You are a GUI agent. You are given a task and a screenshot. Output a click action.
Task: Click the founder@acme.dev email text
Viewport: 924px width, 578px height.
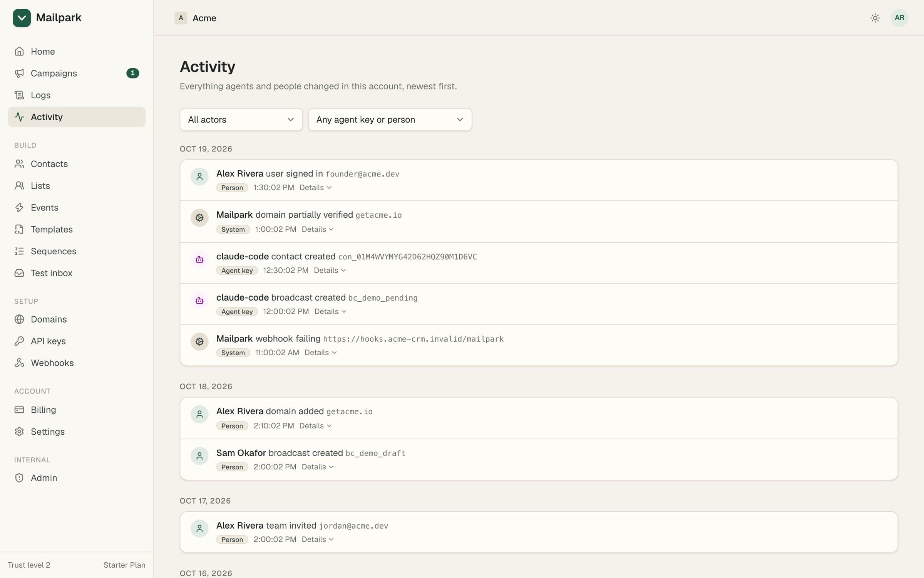pyautogui.click(x=362, y=174)
